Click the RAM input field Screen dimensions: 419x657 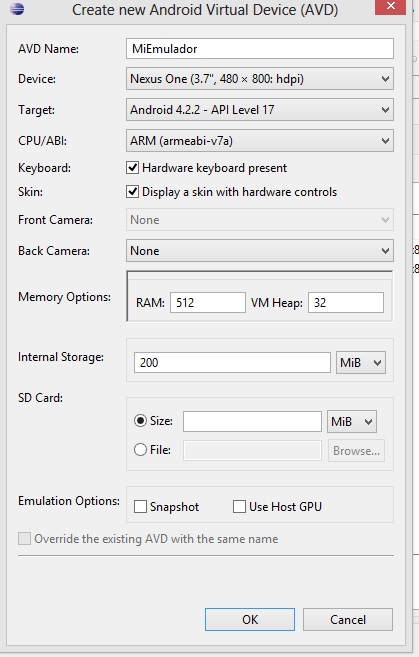pyautogui.click(x=208, y=303)
